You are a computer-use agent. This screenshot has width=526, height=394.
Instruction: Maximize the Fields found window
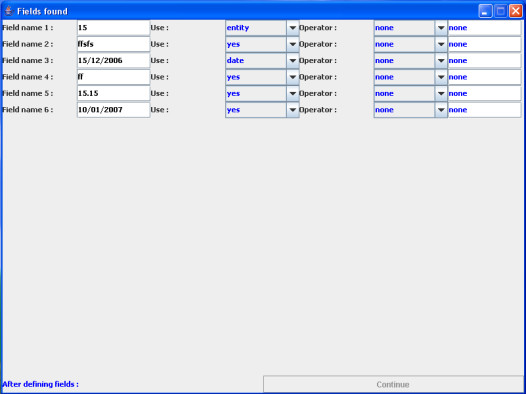500,11
